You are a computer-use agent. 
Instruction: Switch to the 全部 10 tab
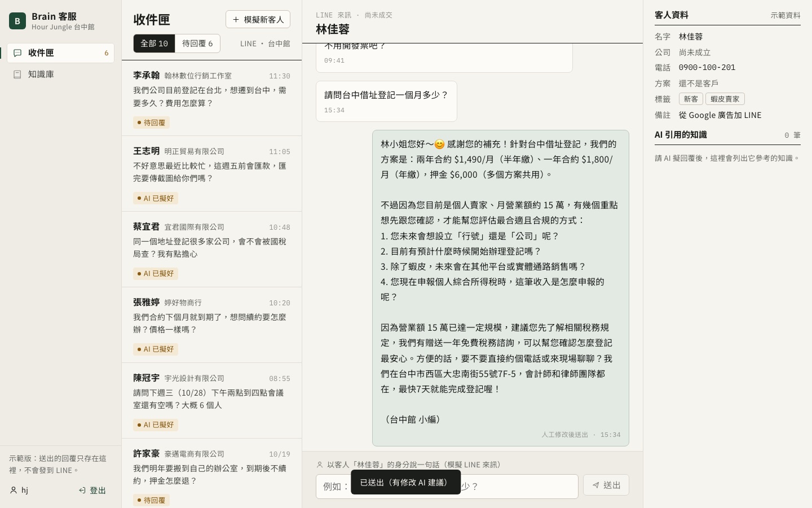(154, 43)
